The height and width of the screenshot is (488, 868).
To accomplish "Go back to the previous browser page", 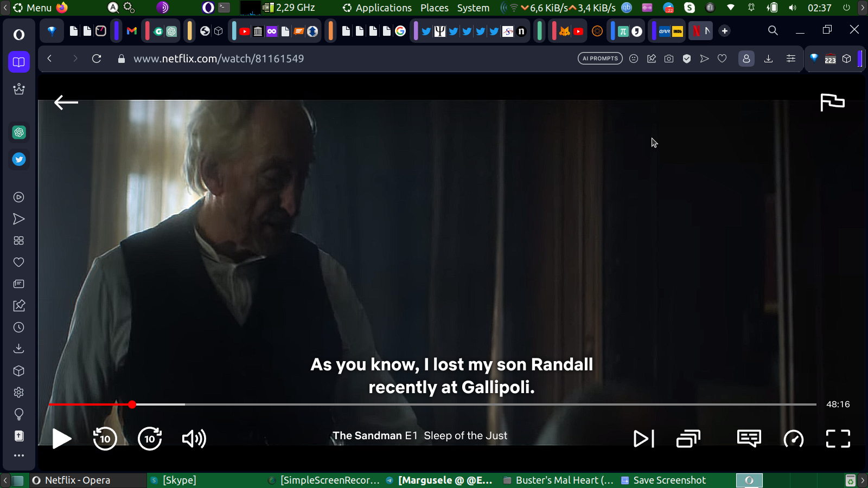I will (49, 59).
